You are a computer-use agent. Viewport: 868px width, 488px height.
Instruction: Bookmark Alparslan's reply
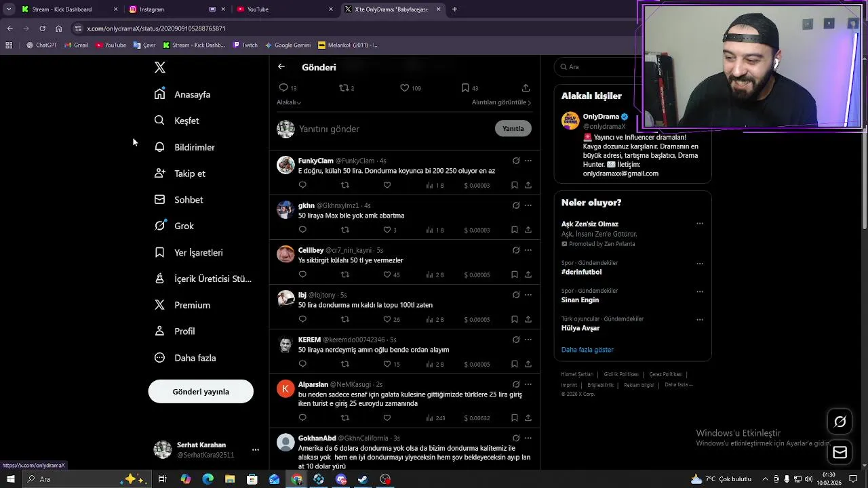515,418
